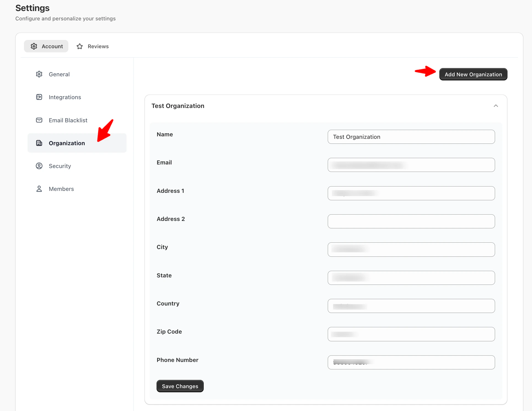This screenshot has width=532, height=411.
Task: Focus the Name input field
Action: click(411, 137)
